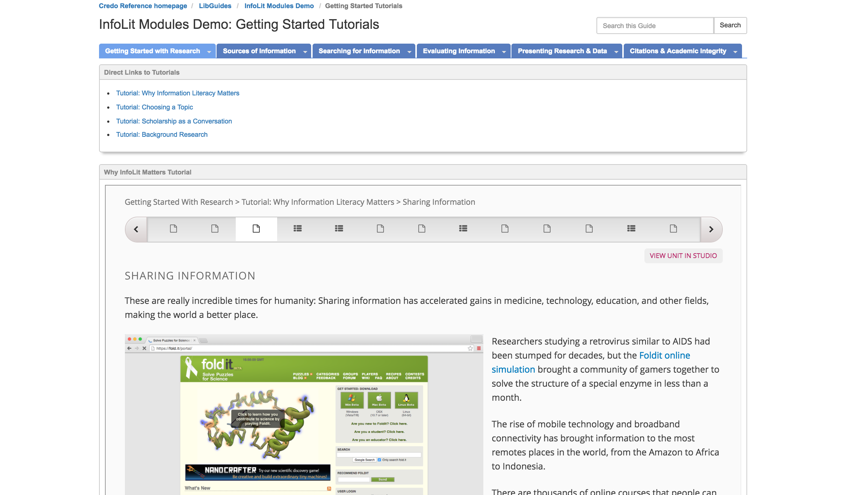Go to previous page with left chevron
The image size is (868, 495).
click(136, 229)
